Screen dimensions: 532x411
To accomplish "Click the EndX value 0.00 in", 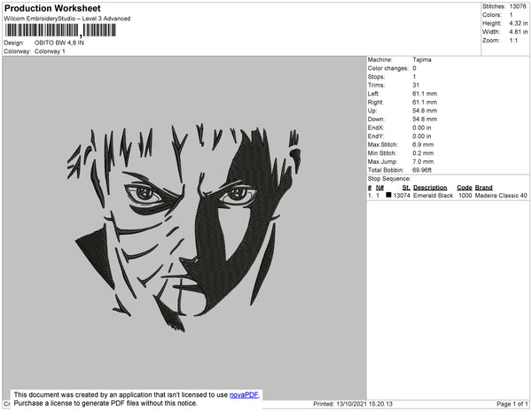I will pos(422,128).
